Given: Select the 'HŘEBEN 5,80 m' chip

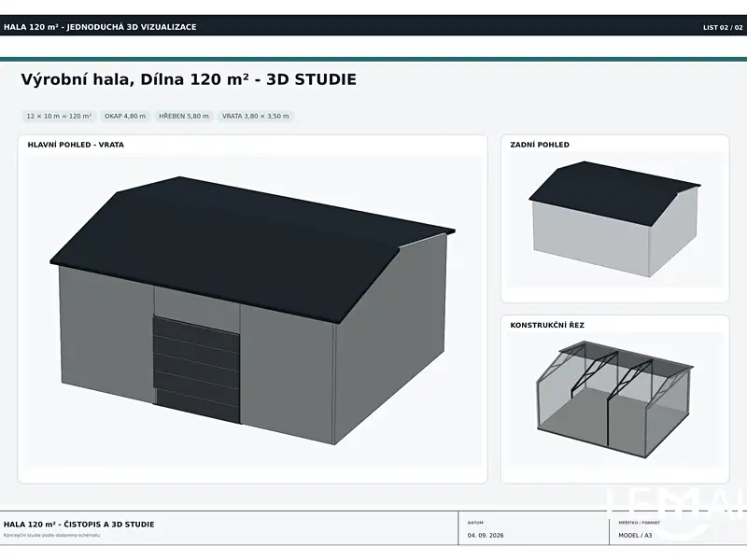Looking at the screenshot, I should click(x=184, y=116).
